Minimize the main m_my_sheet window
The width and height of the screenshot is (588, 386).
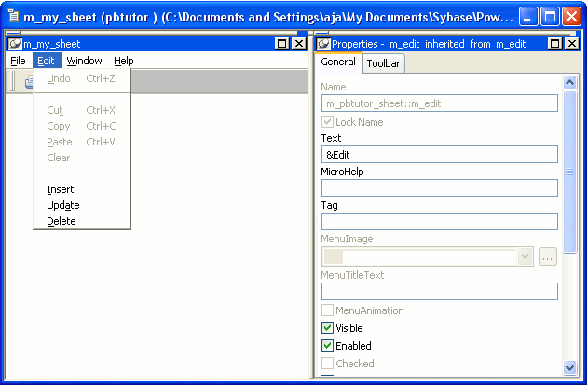pos(528,17)
